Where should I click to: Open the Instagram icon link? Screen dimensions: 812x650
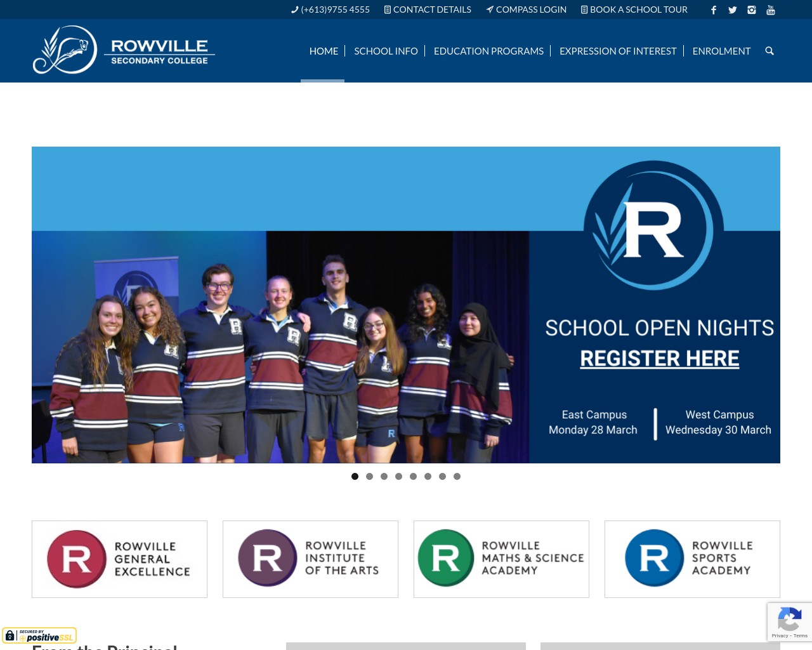(x=752, y=10)
